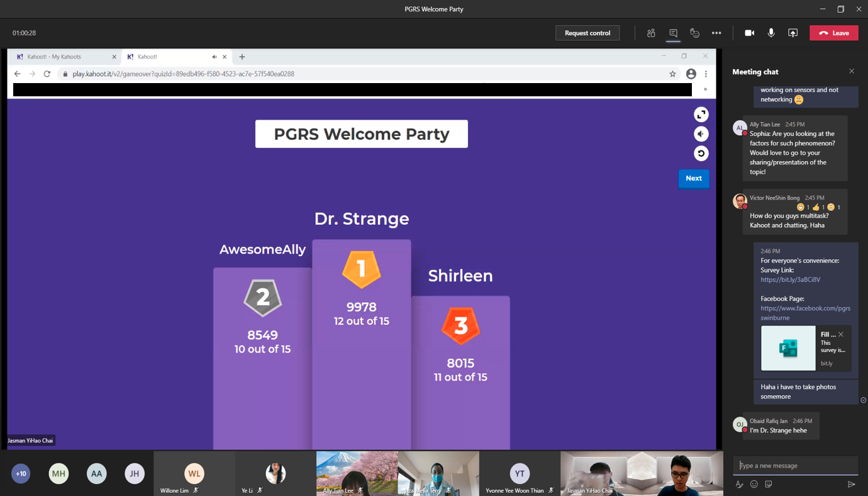
Task: Open the emoji picker below message box
Action: 754,484
